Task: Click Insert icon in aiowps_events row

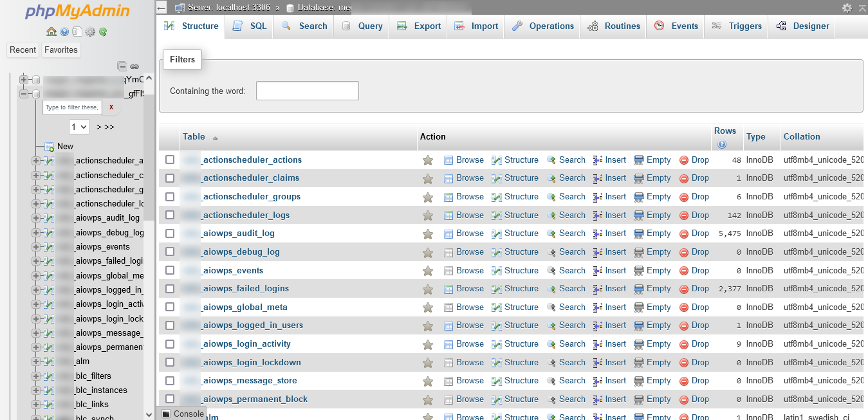Action: (598, 271)
